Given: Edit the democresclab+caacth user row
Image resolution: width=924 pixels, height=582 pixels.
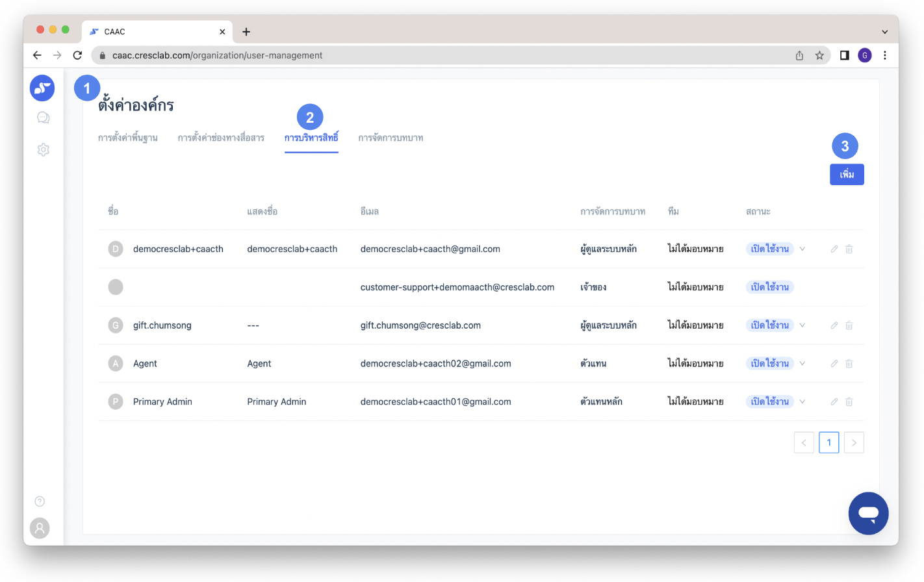Looking at the screenshot, I should [x=834, y=249].
